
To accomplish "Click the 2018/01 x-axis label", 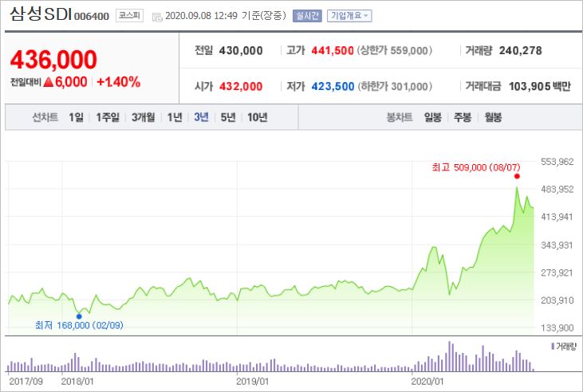I will coord(77,381).
